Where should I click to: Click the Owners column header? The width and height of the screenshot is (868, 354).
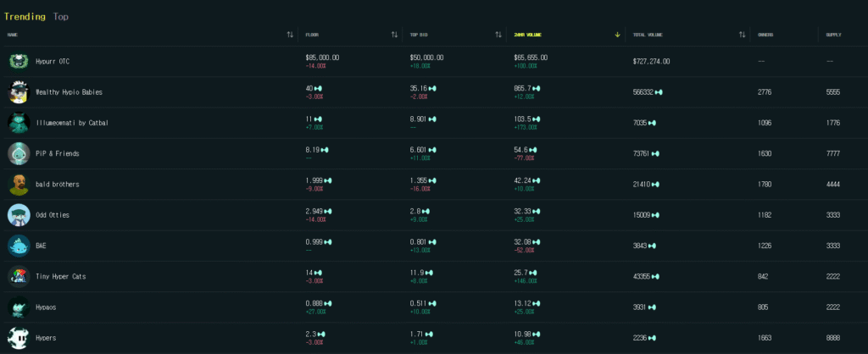coord(765,35)
